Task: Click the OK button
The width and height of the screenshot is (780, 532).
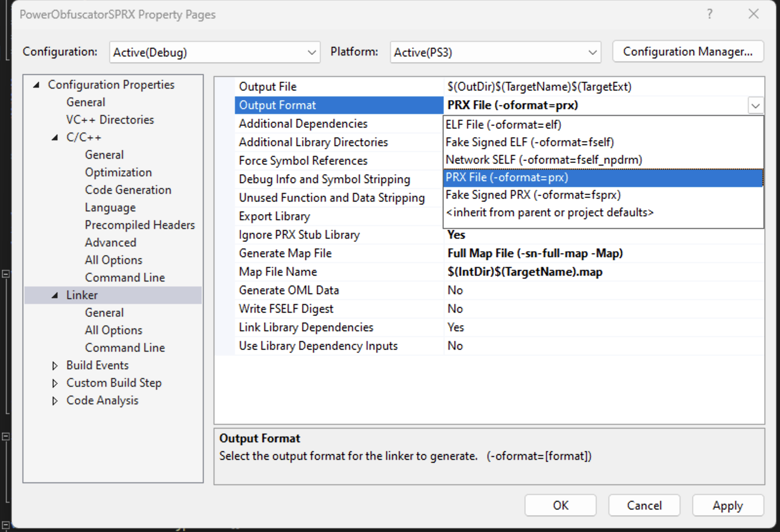Action: pos(560,505)
